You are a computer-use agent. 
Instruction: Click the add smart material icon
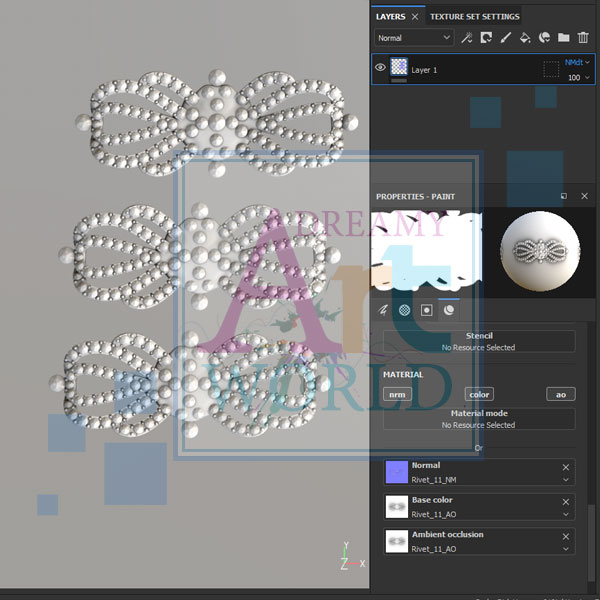tap(545, 38)
